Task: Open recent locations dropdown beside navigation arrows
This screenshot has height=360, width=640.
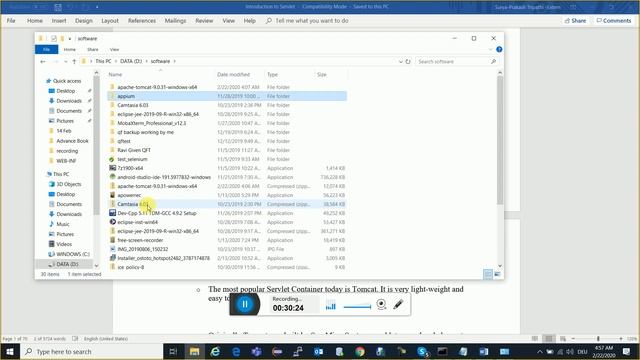Action: (65, 62)
